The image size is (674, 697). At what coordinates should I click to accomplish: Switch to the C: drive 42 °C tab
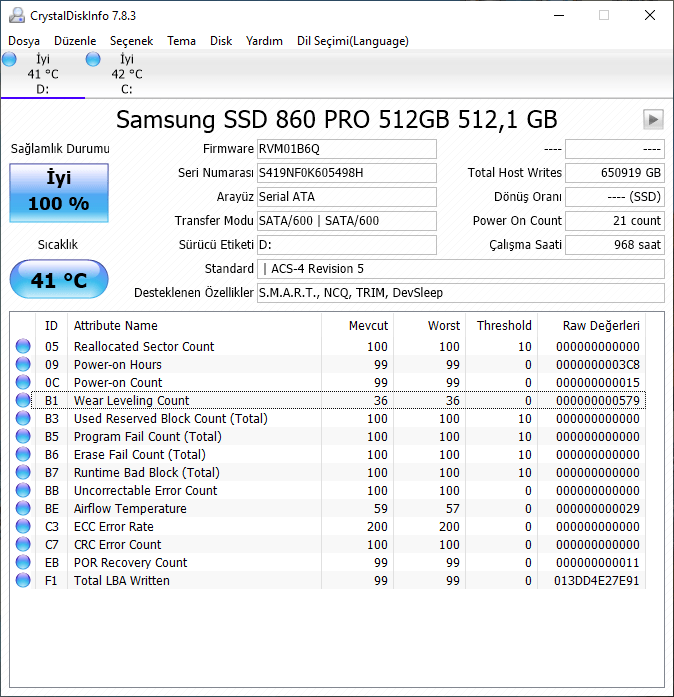(127, 74)
